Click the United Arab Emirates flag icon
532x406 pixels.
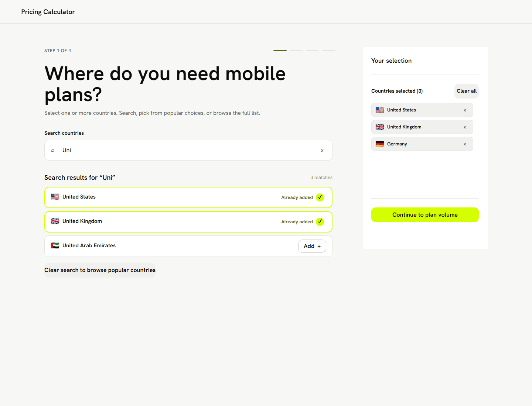click(x=55, y=245)
